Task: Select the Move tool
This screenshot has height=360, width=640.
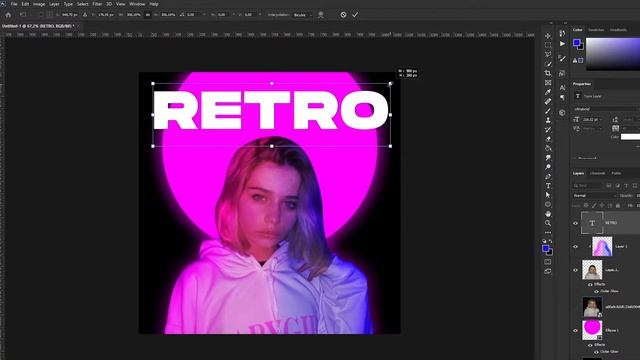Action: [x=548, y=36]
